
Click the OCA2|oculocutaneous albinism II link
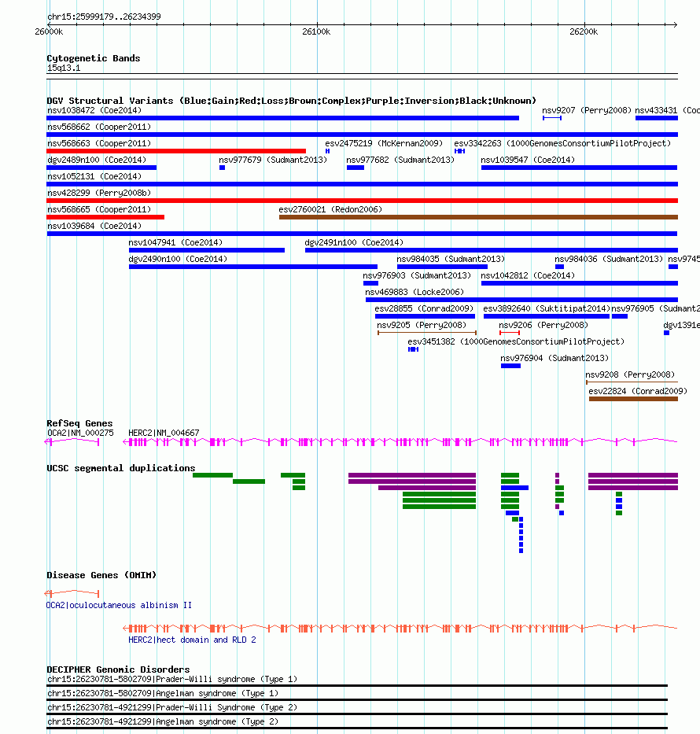pos(119,605)
